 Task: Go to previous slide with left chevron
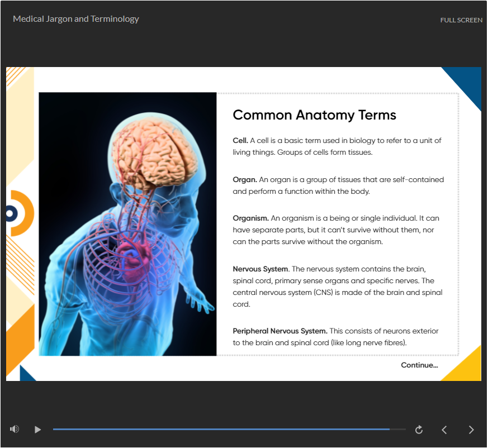(444, 430)
